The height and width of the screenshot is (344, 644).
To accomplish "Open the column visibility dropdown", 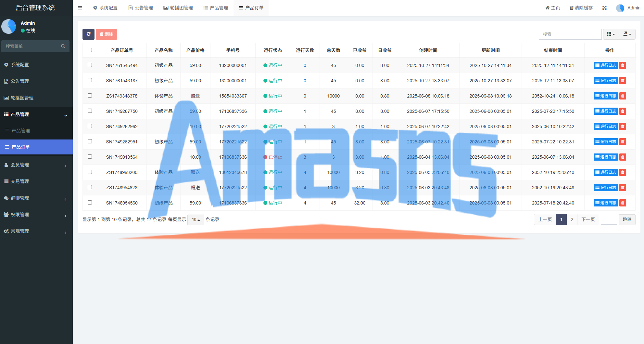I will (611, 34).
